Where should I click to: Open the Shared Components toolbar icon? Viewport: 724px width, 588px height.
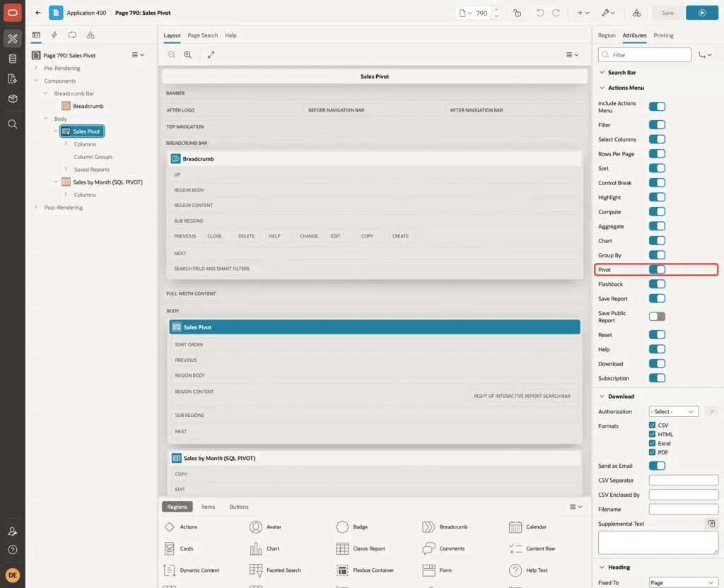636,13
